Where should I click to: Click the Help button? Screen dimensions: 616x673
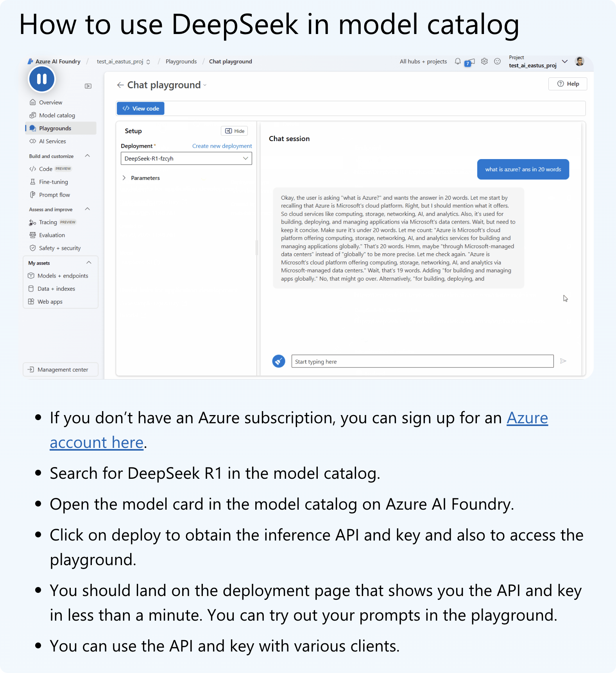[568, 84]
